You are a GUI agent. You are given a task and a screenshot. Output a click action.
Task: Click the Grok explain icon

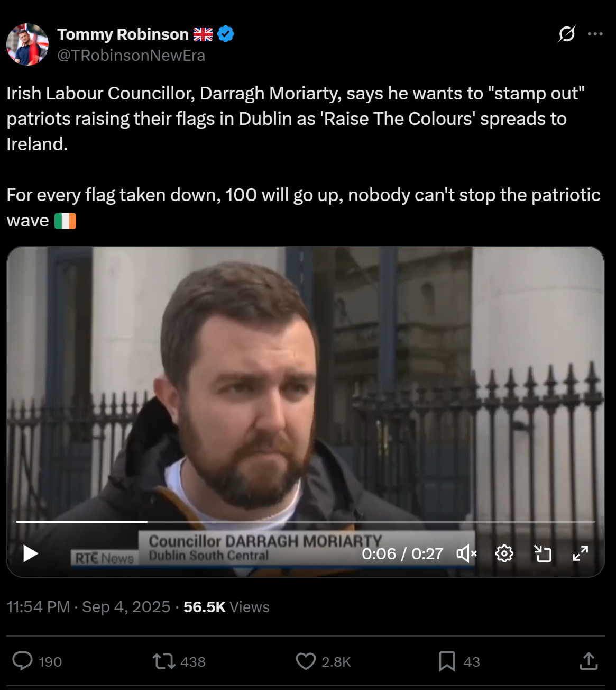click(566, 34)
